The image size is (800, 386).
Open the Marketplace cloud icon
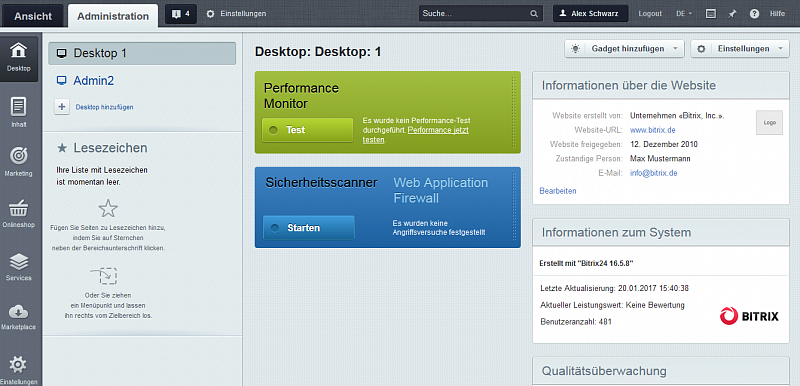pos(19,311)
